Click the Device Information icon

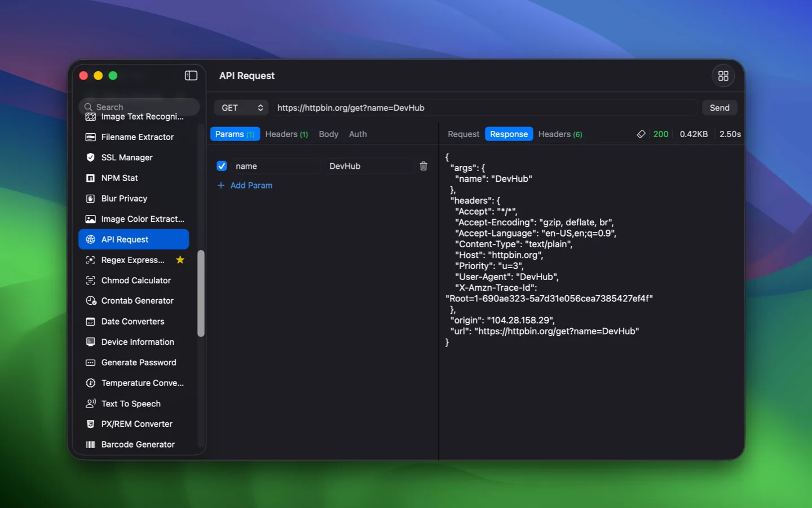pos(90,342)
